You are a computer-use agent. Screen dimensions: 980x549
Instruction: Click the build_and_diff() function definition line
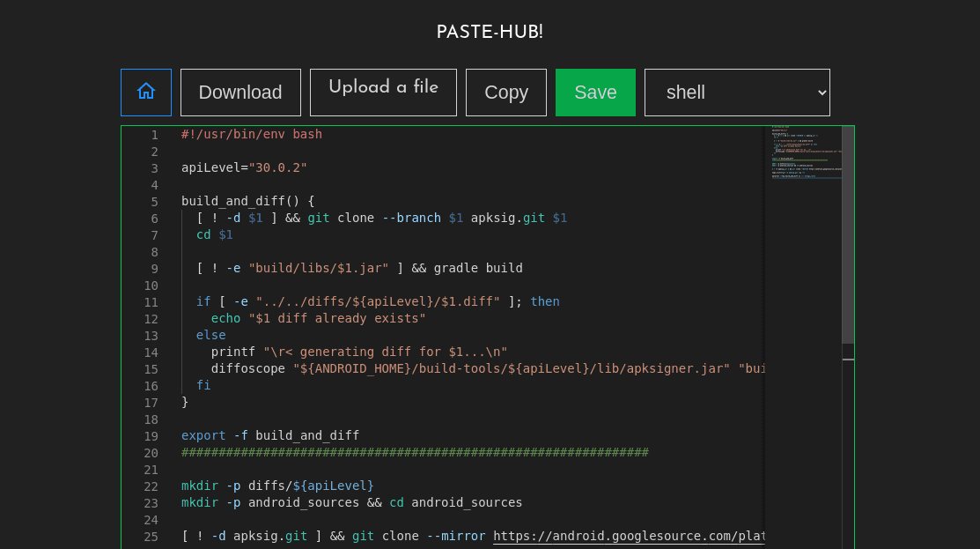(247, 201)
